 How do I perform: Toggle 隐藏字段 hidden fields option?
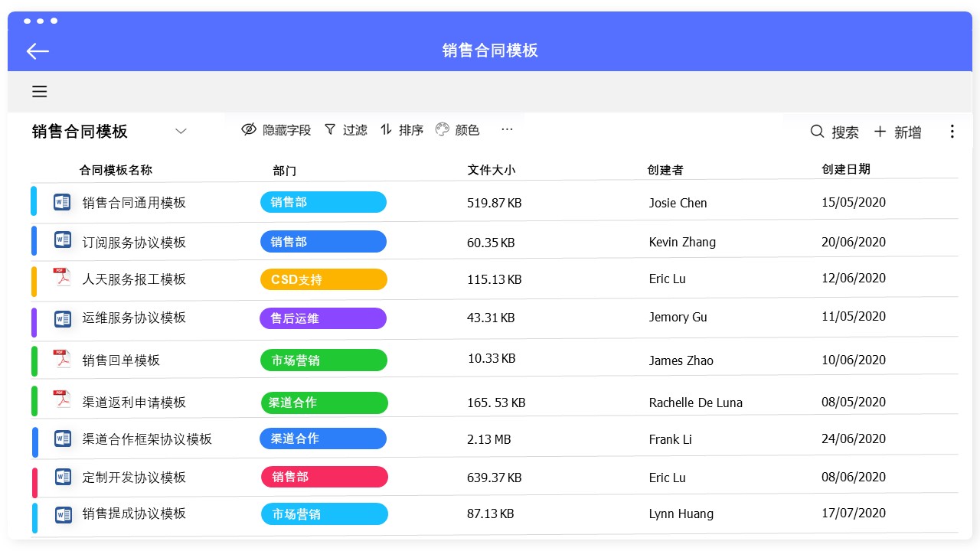click(276, 130)
